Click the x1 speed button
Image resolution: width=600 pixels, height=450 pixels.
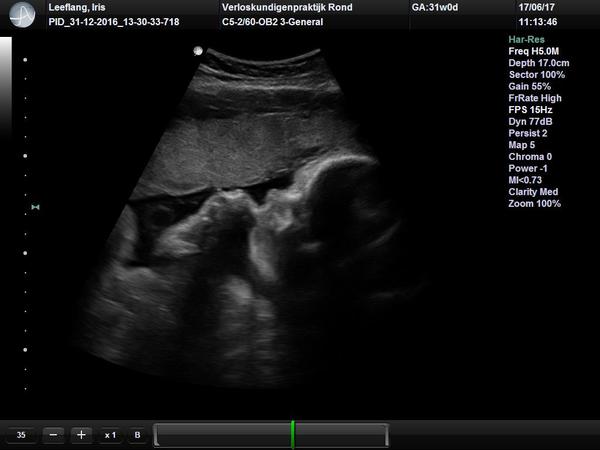point(110,435)
